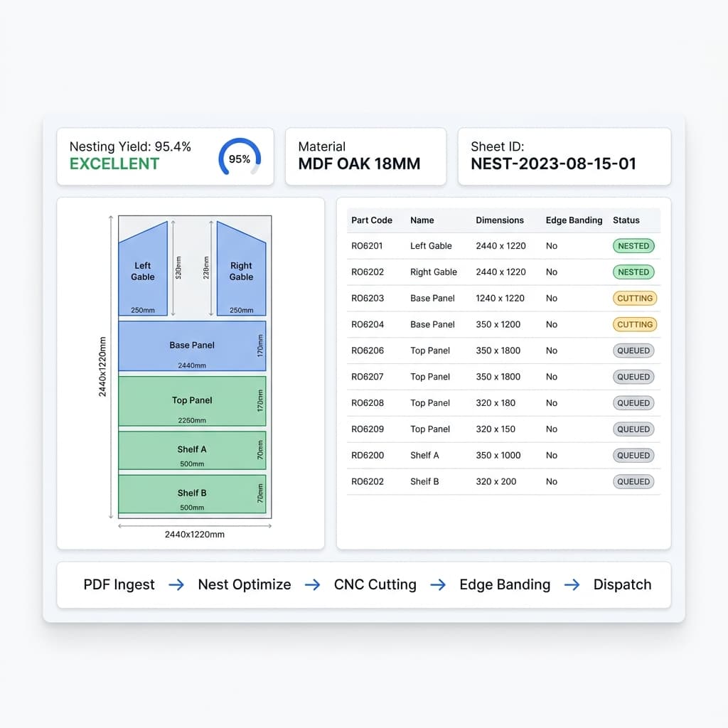728x728 pixels.
Task: Click the NESTED badge for Right Gable
Action: tap(633, 272)
